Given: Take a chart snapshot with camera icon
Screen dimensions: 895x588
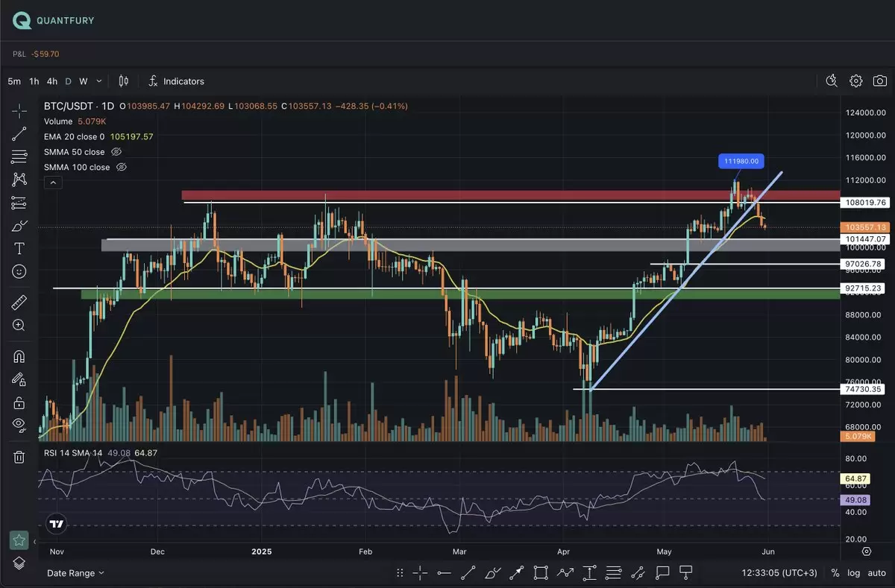Looking at the screenshot, I should pyautogui.click(x=880, y=80).
